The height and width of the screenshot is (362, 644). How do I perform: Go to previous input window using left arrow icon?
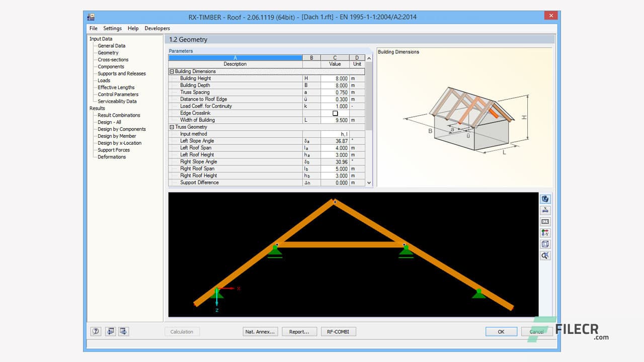tap(110, 331)
